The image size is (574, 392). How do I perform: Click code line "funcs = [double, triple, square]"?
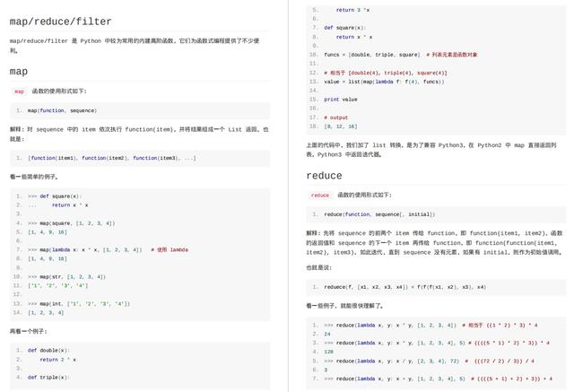(372, 55)
